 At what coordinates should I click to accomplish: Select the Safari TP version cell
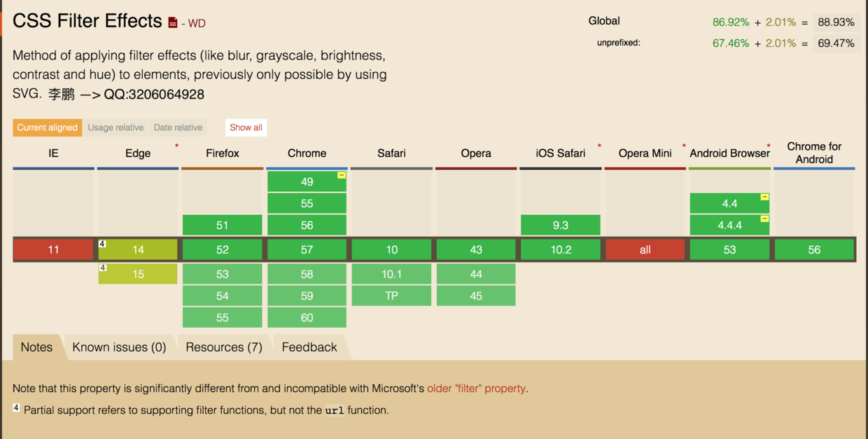point(391,296)
